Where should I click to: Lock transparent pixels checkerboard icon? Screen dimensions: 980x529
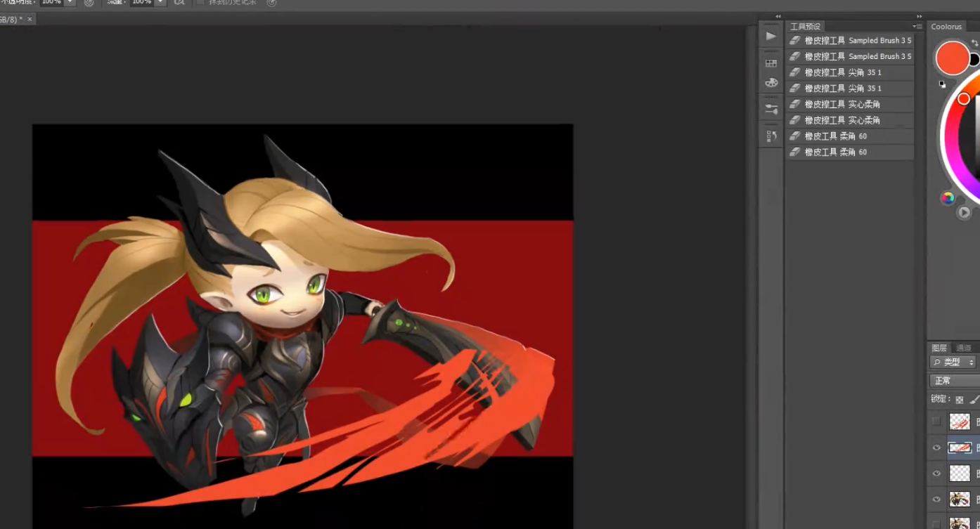959,400
